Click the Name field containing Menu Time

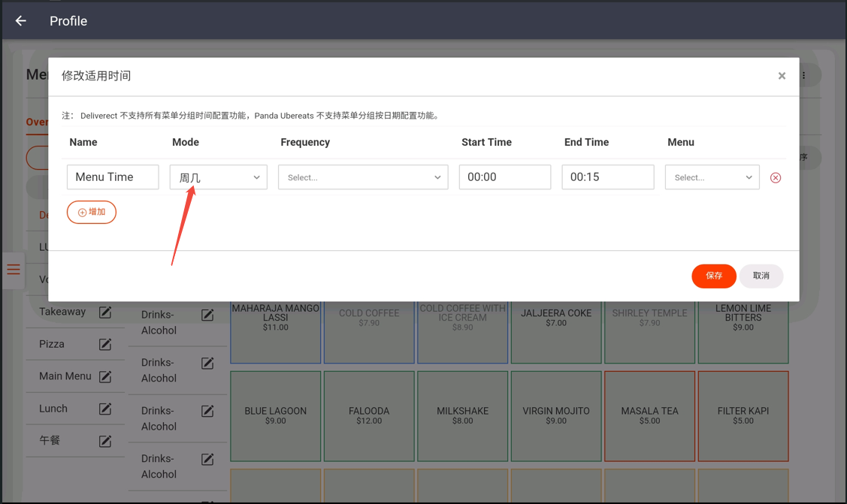pyautogui.click(x=113, y=177)
